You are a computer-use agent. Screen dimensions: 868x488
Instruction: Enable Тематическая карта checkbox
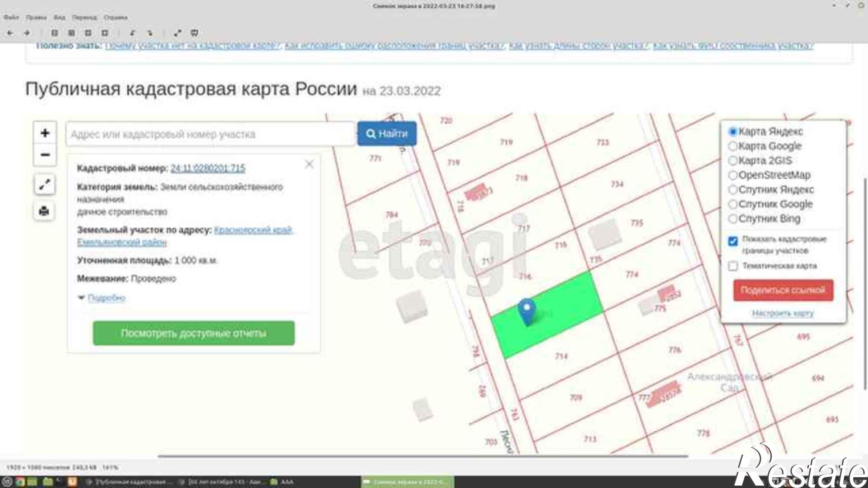(x=733, y=266)
